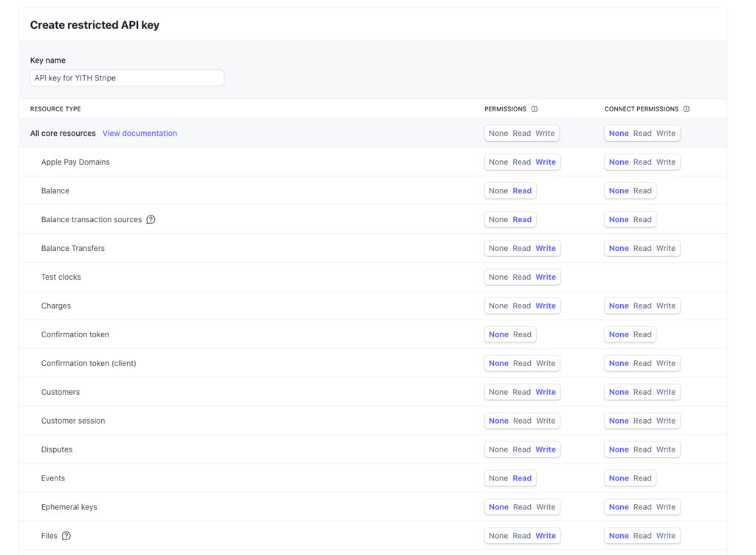The height and width of the screenshot is (555, 756).
Task: Set Charges connect permission to Write
Action: [665, 306]
